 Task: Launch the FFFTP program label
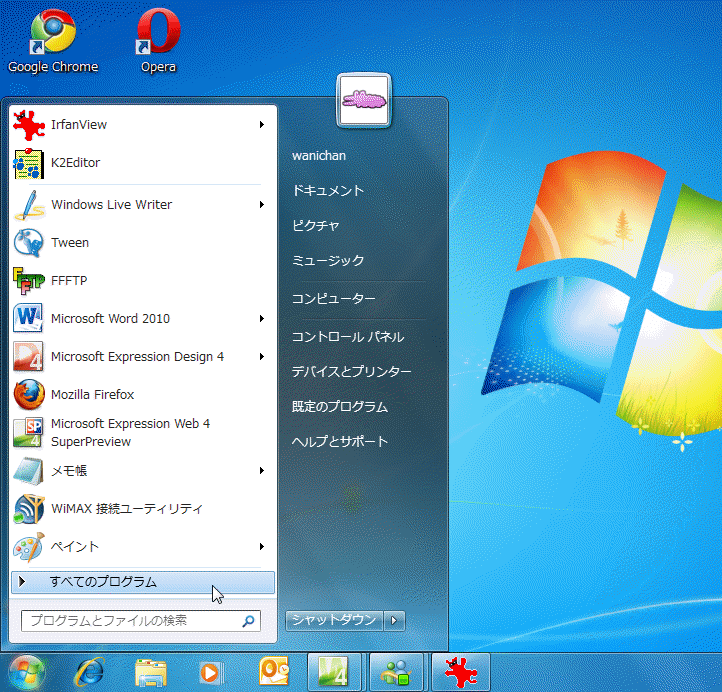pos(69,280)
